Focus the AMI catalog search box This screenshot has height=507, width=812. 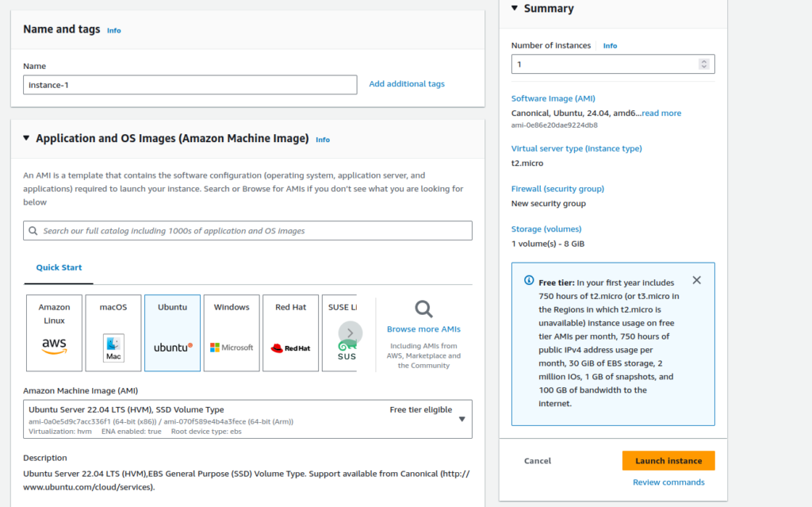247,231
